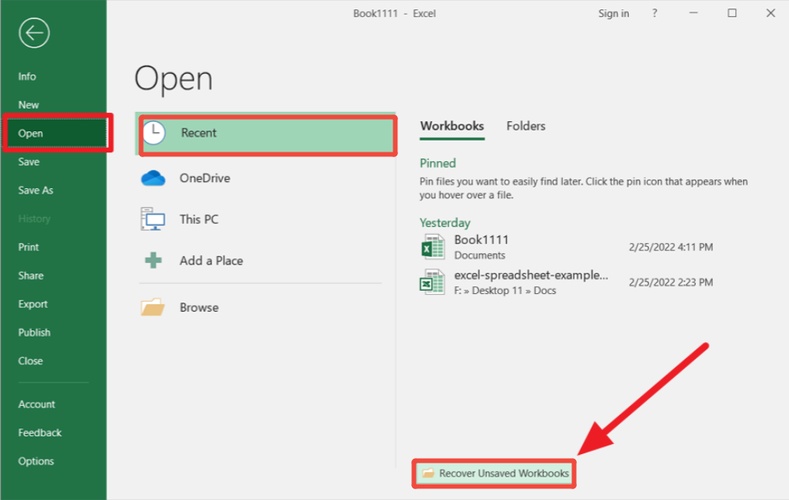
Task: Click the Browse folder icon
Action: [x=152, y=307]
